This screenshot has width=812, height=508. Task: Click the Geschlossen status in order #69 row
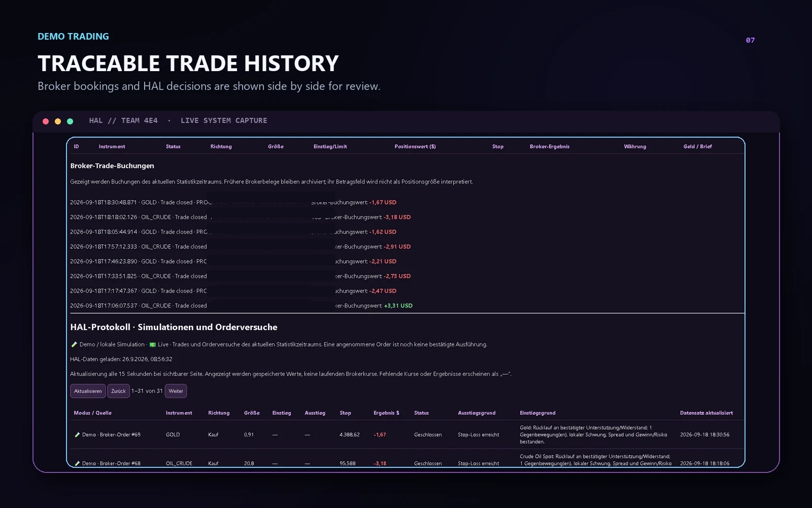[x=428, y=435]
